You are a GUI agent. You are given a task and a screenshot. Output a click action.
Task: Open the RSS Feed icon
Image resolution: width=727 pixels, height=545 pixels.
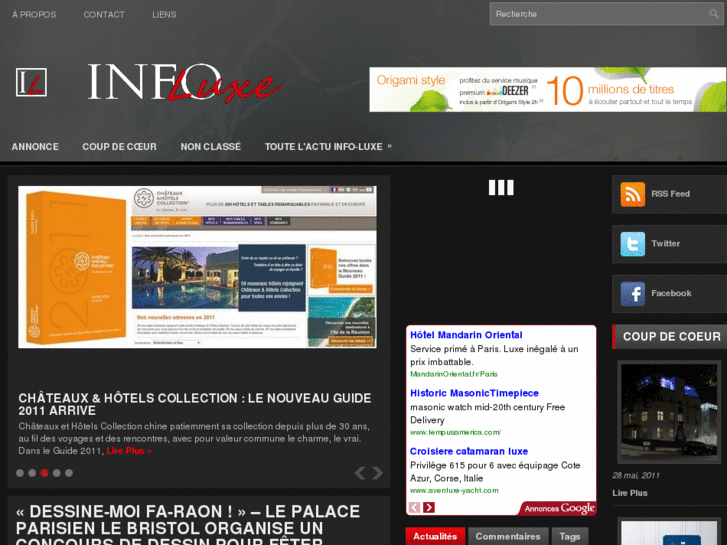632,194
